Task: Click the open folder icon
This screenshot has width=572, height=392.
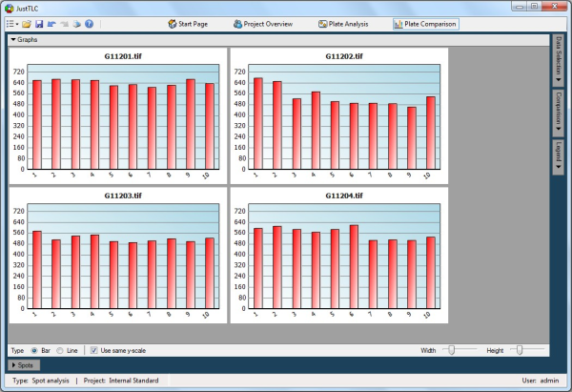Action: click(27, 24)
